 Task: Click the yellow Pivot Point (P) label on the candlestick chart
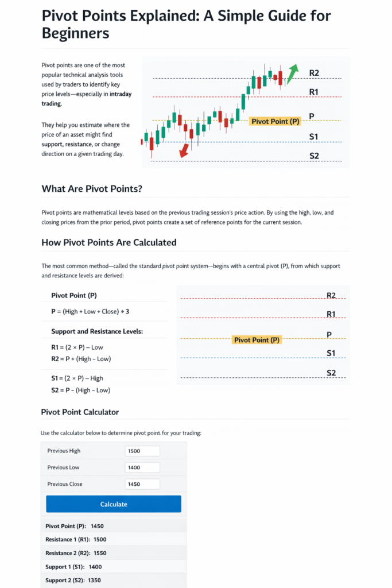click(275, 121)
